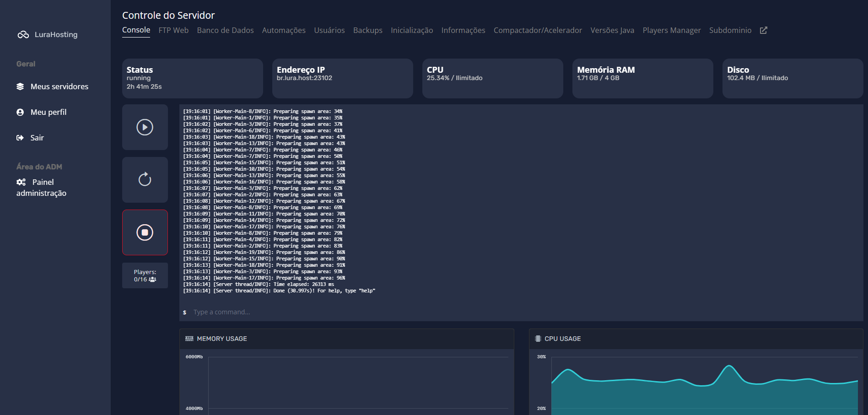Click the Players 0/16 counter box
Screen dimensions: 868x415
(x=145, y=275)
